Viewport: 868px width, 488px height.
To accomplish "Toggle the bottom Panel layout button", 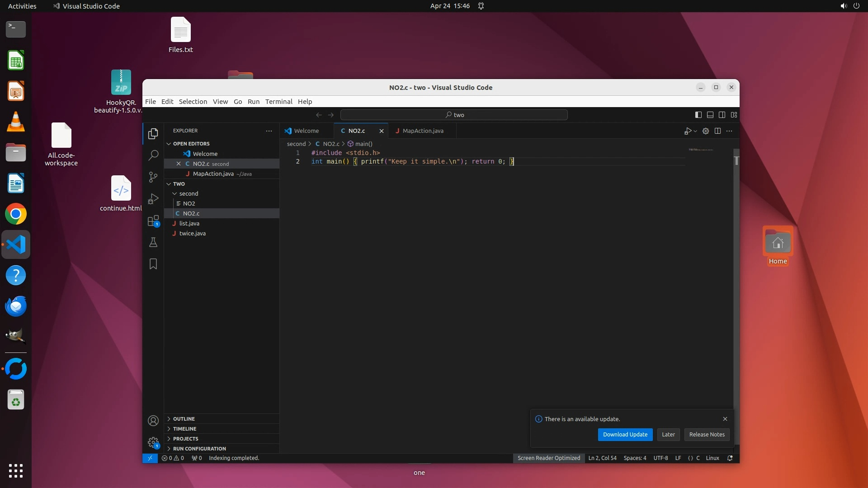I will pyautogui.click(x=710, y=115).
